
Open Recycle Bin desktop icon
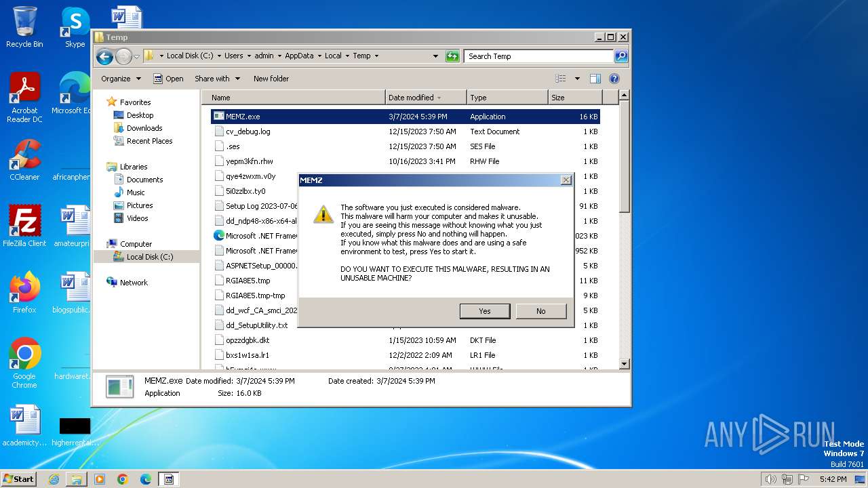(24, 27)
